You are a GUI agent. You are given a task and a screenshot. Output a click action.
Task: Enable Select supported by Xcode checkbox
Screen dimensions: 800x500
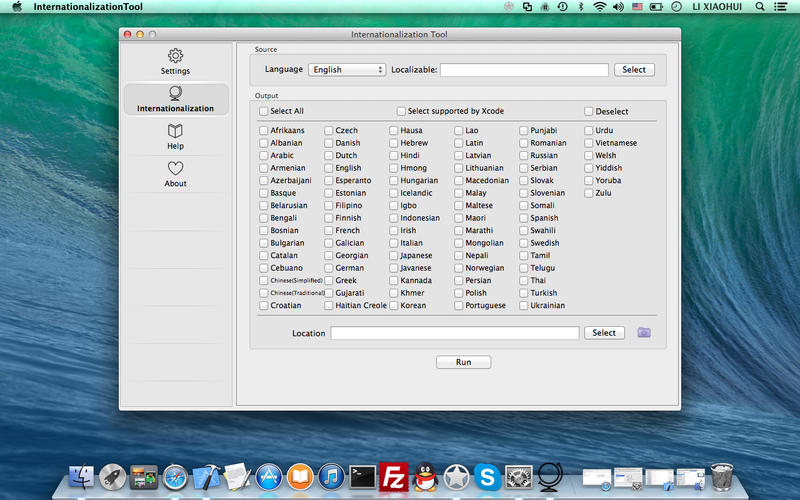pyautogui.click(x=401, y=111)
